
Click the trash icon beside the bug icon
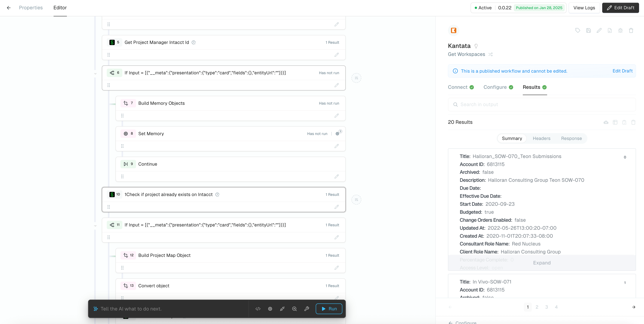click(x=631, y=31)
